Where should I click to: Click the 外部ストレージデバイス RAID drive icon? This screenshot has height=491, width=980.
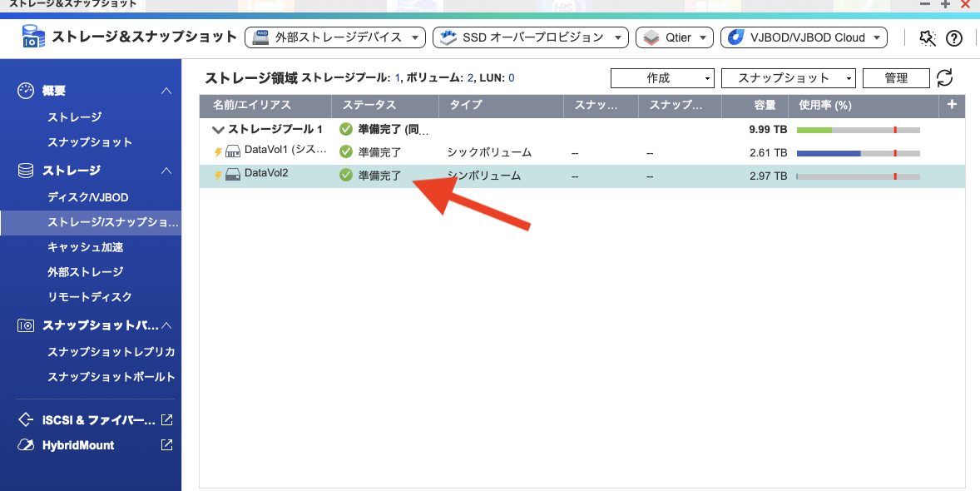(x=260, y=37)
